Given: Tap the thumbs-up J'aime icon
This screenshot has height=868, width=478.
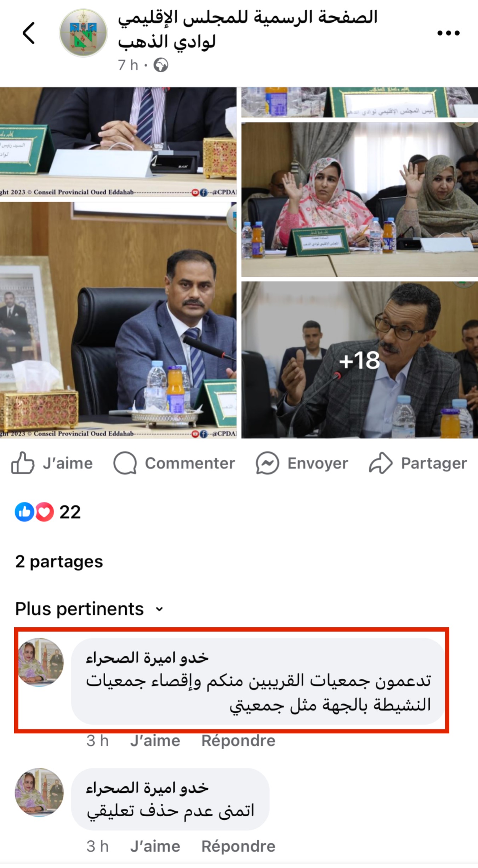Looking at the screenshot, I should [23, 463].
